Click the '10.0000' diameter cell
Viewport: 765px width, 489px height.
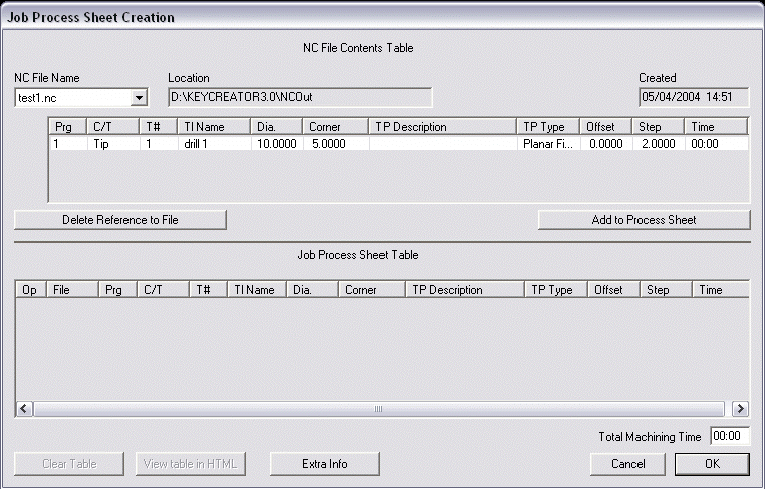(x=277, y=144)
